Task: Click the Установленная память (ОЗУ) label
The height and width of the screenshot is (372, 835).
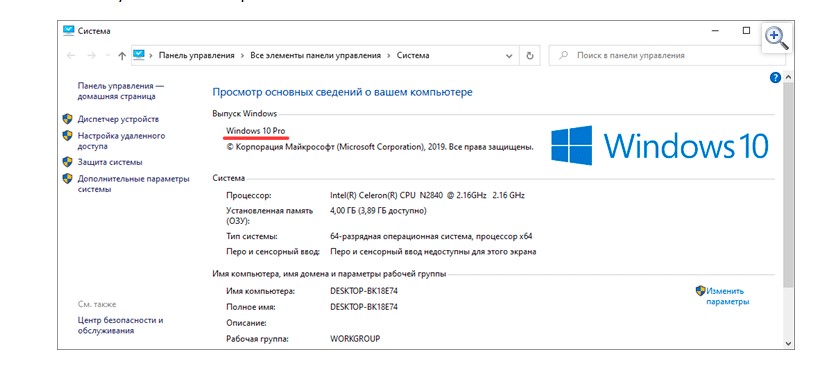Action: point(269,216)
